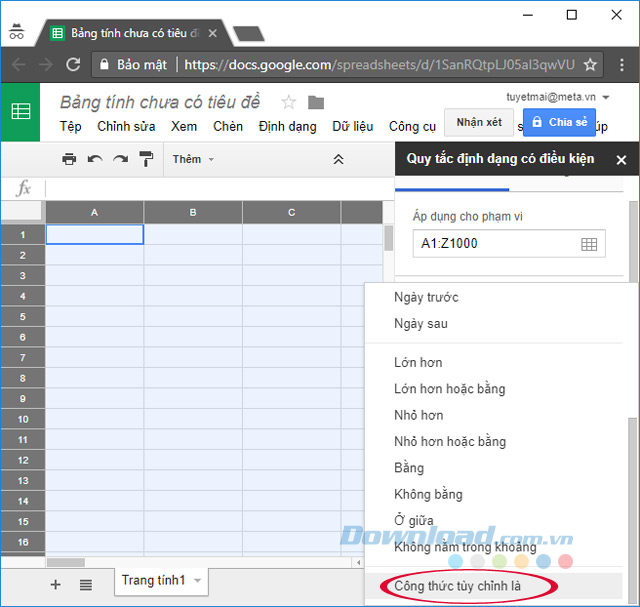Expand the tuyetmai@meta.vn account dropdown
The image size is (640, 607).
coord(606,97)
